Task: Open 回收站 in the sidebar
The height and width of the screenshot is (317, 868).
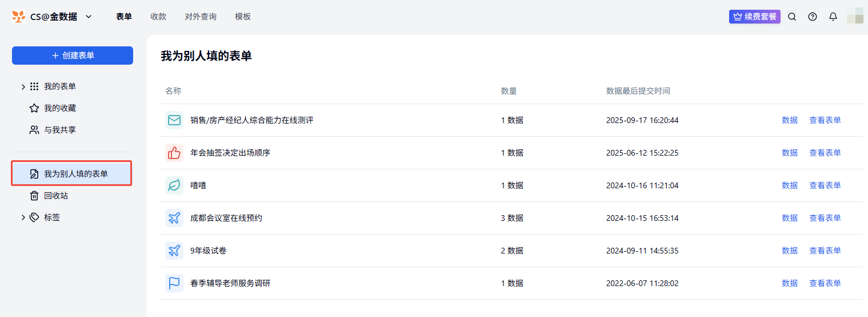Action: point(56,196)
